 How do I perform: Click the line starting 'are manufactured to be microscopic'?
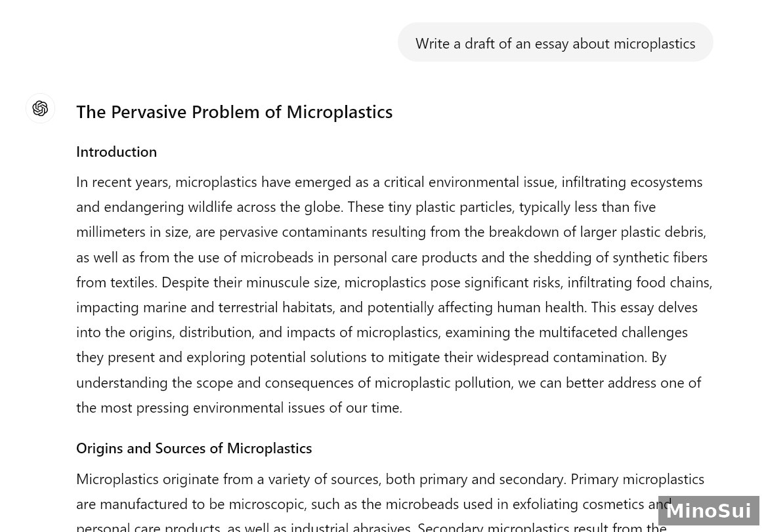point(373,504)
